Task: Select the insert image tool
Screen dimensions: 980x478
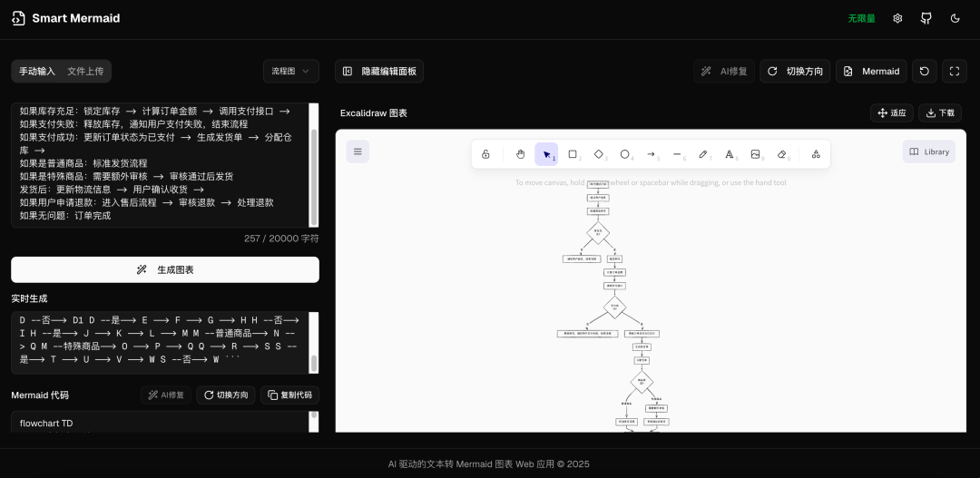Action: click(755, 154)
